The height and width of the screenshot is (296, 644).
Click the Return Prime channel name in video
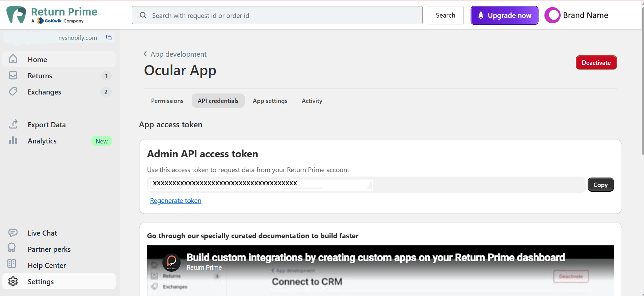[204, 267]
